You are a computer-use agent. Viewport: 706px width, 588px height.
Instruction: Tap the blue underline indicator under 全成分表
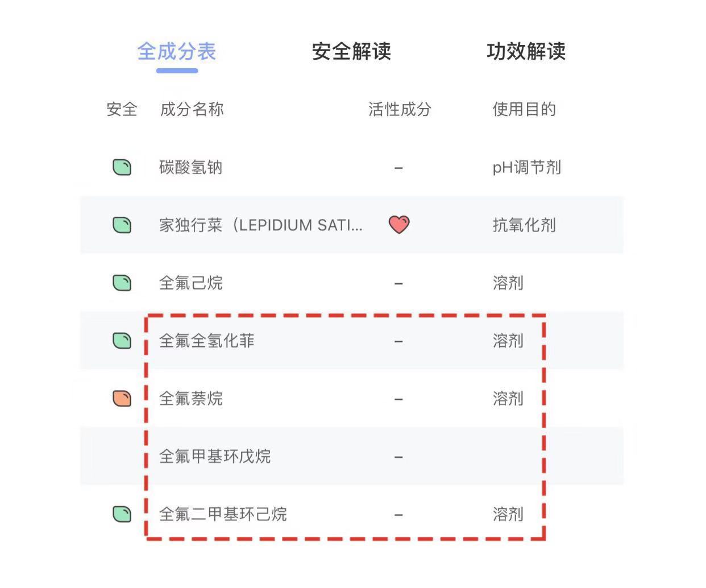coord(177,70)
